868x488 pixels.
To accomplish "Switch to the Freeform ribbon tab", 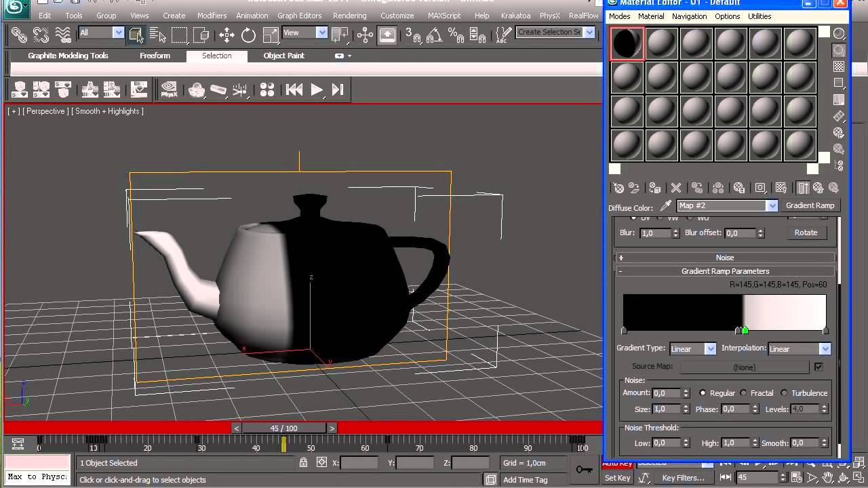I will click(x=155, y=56).
